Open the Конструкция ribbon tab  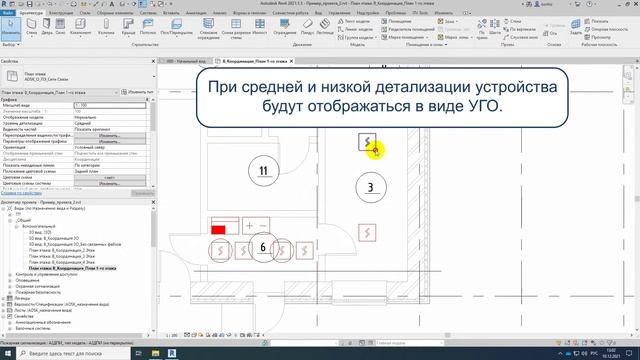[61, 13]
